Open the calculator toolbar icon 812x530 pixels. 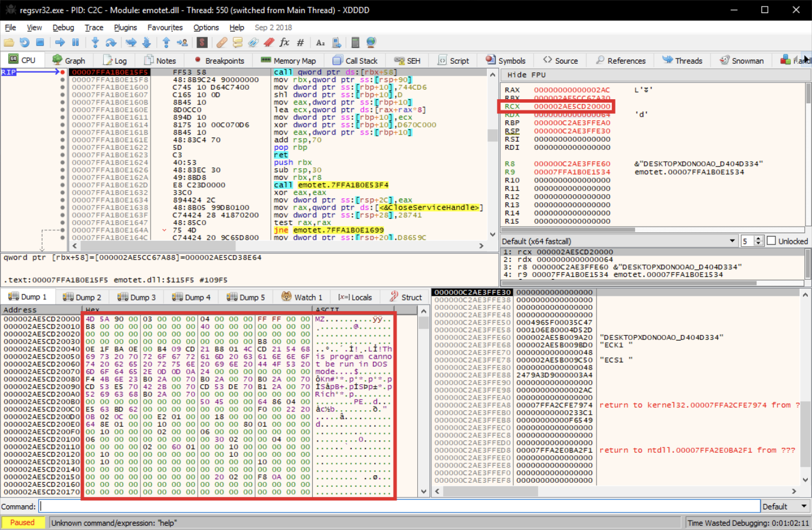355,42
